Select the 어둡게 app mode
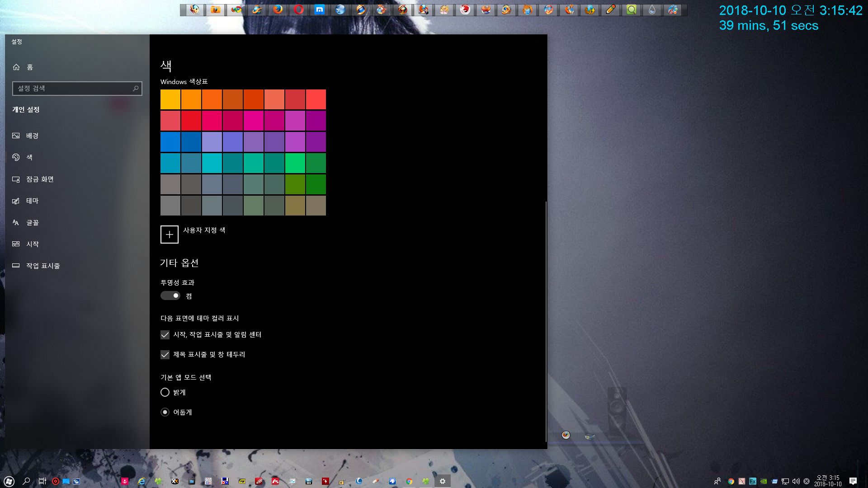The image size is (868, 488). coord(165,412)
